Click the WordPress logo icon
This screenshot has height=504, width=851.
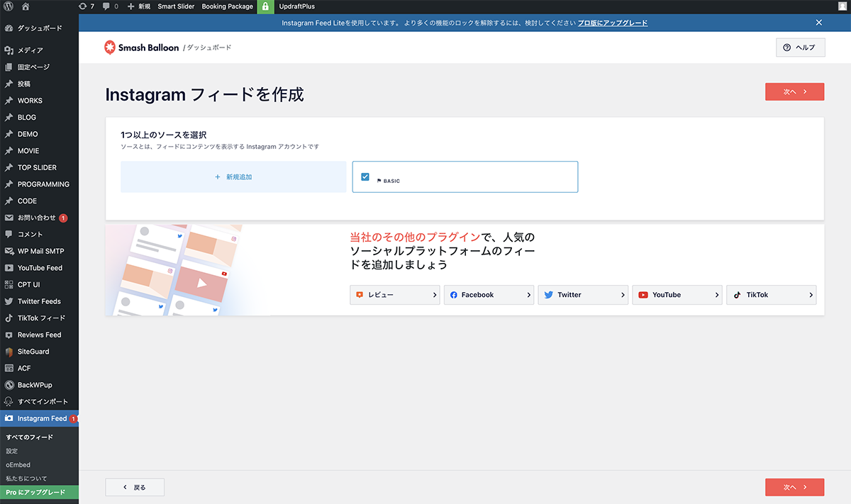[x=9, y=6]
